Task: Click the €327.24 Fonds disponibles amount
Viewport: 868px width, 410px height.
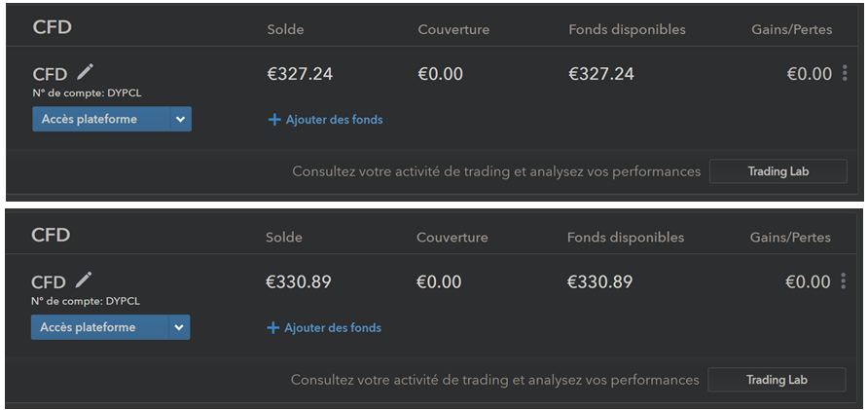Action: [601, 74]
